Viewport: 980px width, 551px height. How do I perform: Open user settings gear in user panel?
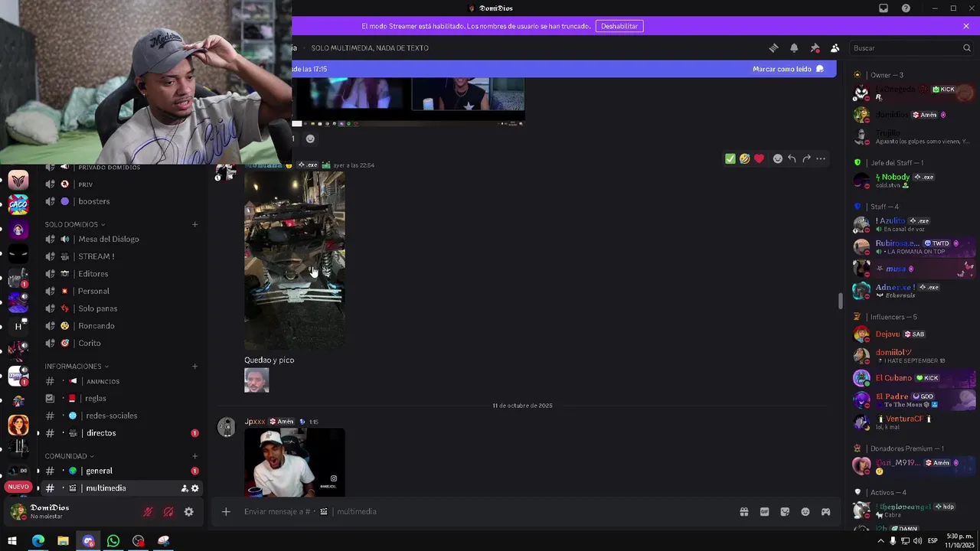pos(189,512)
